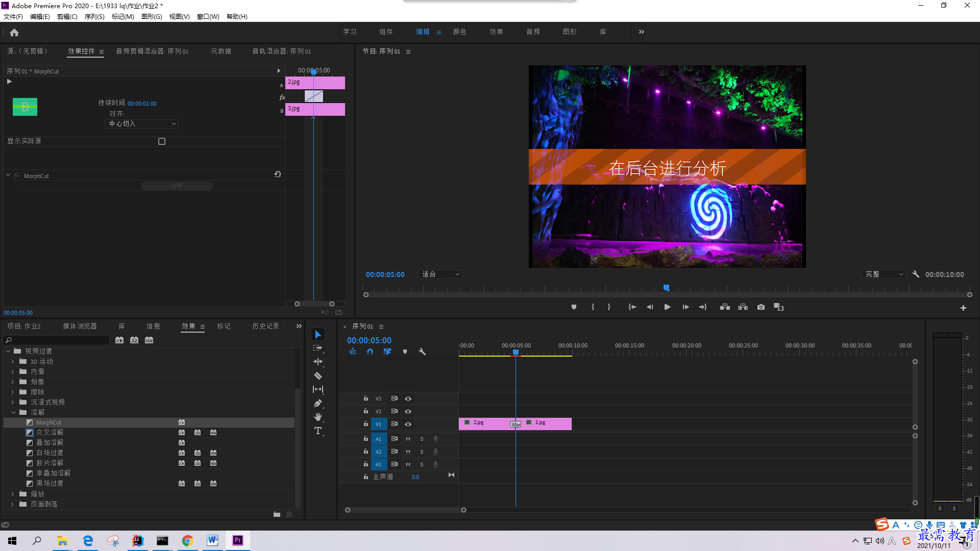Image resolution: width=980 pixels, height=551 pixels.
Task: Open playback resolution dropdown 完整
Action: pos(884,274)
